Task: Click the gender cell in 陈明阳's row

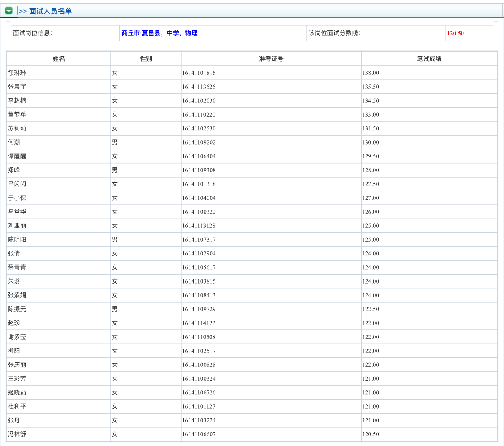Action: 115,240
